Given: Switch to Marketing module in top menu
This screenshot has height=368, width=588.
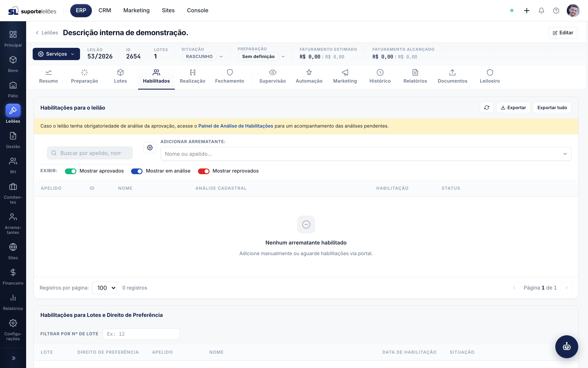Looking at the screenshot, I should pyautogui.click(x=136, y=10).
